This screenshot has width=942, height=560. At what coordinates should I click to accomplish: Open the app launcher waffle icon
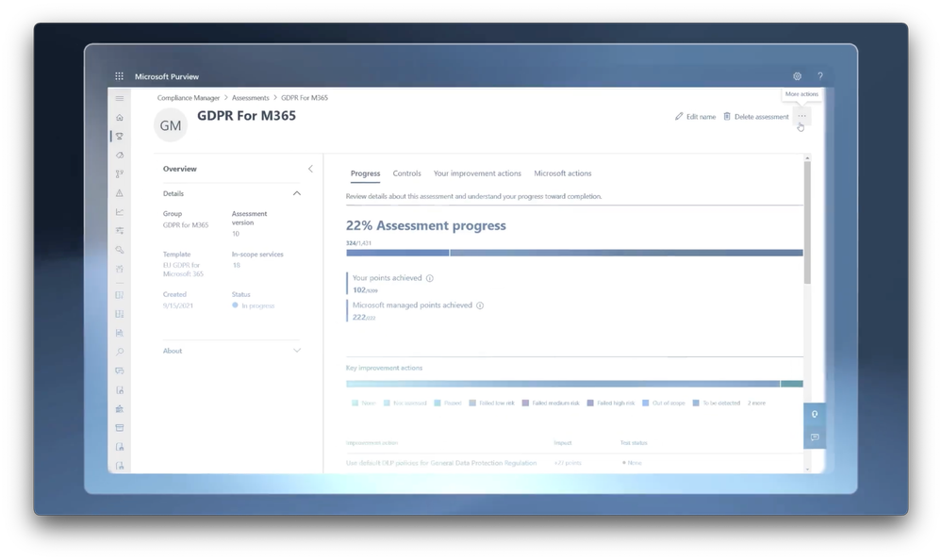click(119, 76)
